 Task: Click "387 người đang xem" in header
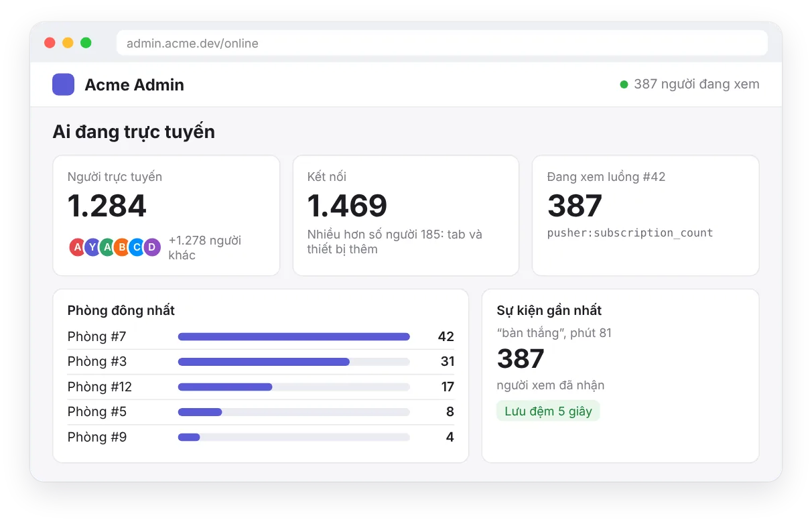tap(697, 84)
